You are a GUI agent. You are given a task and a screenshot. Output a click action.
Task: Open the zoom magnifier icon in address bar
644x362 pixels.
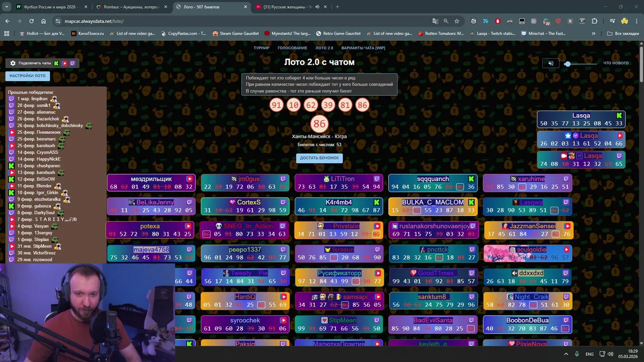pyautogui.click(x=446, y=21)
